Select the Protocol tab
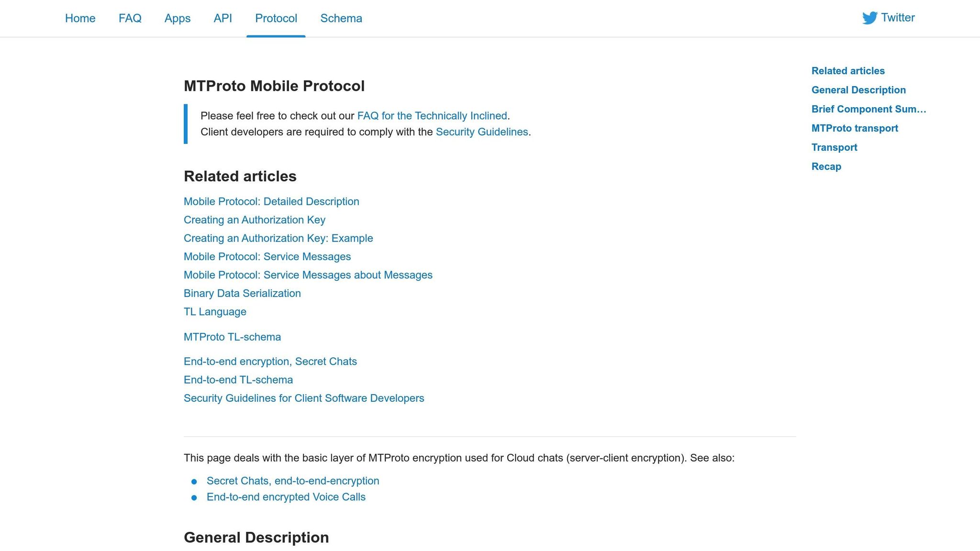The image size is (980, 551). (x=276, y=18)
